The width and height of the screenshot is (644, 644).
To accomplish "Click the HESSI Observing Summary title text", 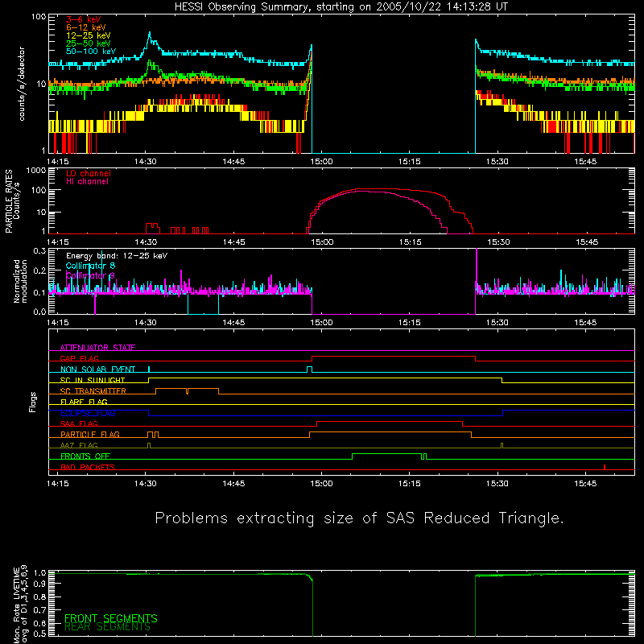I will point(341,7).
